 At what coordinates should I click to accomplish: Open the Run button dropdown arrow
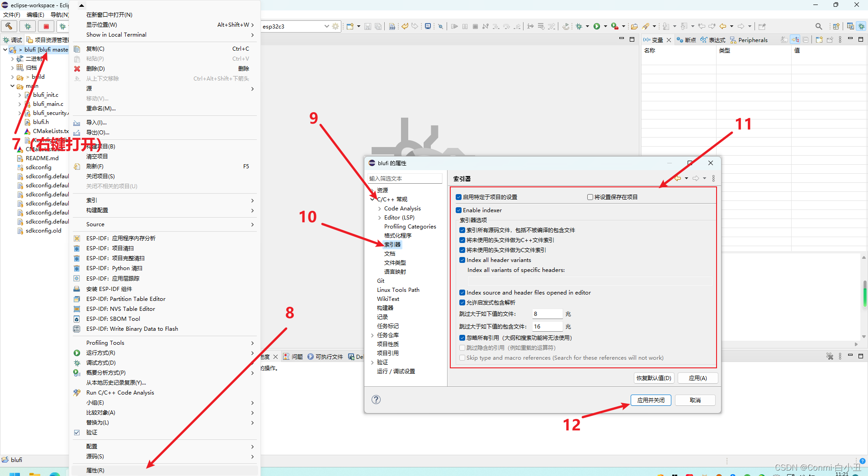[605, 26]
